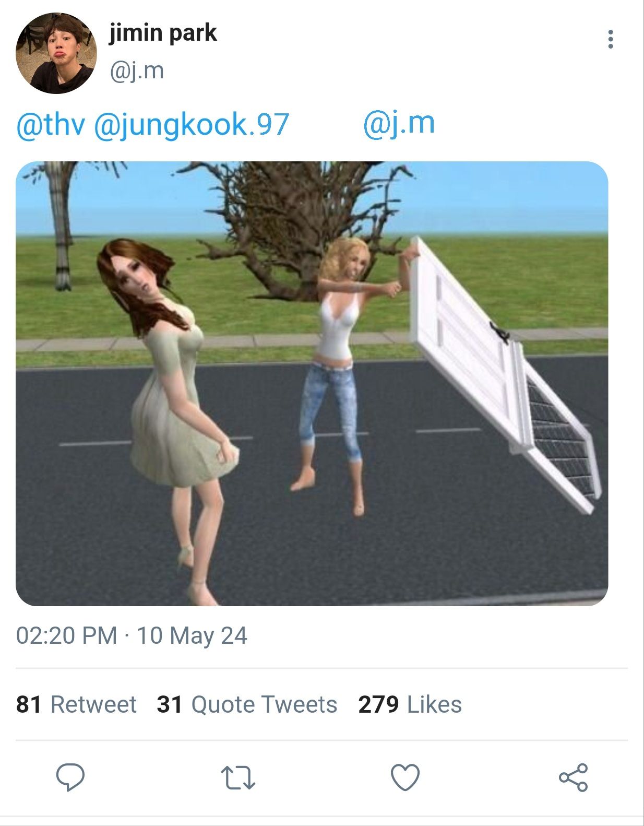644x826 pixels.
Task: Like the tweet with the heart icon
Action: [405, 777]
